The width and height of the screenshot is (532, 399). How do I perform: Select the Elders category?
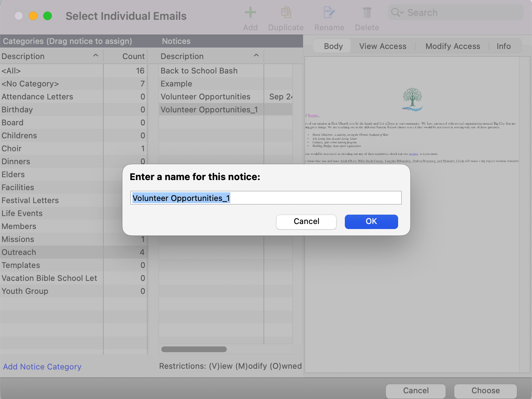coord(61,174)
